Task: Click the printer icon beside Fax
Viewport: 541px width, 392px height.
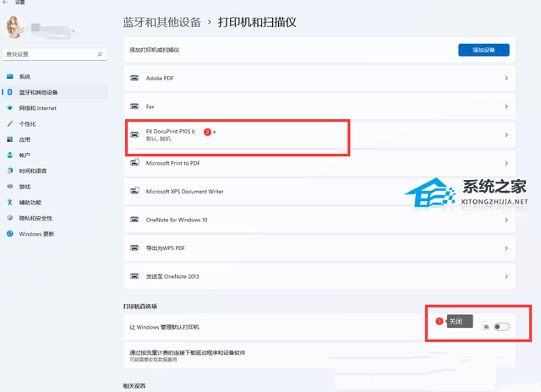Action: (x=134, y=106)
